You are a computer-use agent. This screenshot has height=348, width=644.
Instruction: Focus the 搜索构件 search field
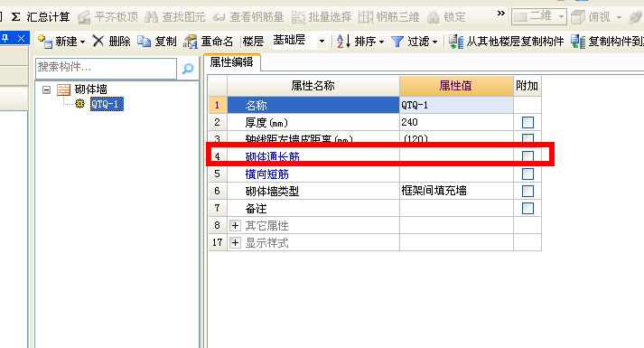(x=106, y=68)
